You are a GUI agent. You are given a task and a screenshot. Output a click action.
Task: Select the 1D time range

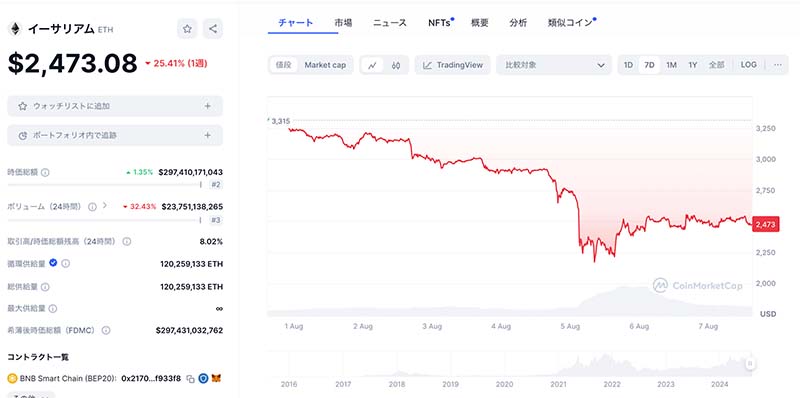629,65
